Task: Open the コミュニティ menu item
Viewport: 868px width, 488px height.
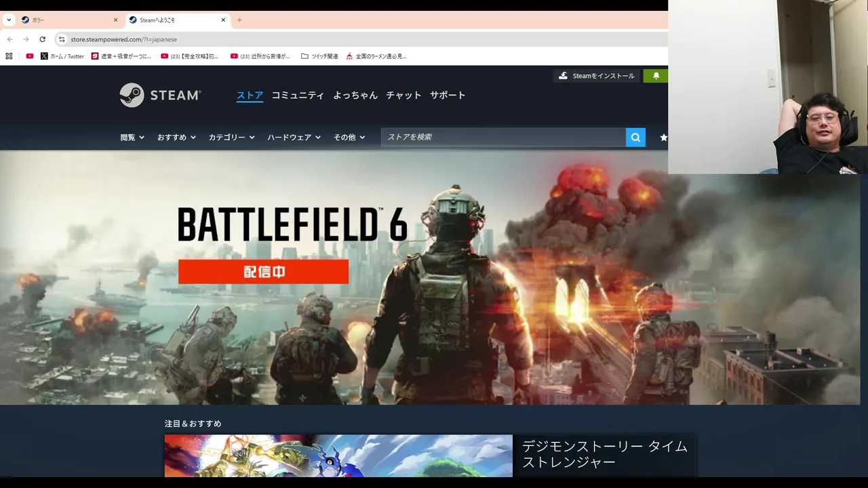Action: point(298,96)
